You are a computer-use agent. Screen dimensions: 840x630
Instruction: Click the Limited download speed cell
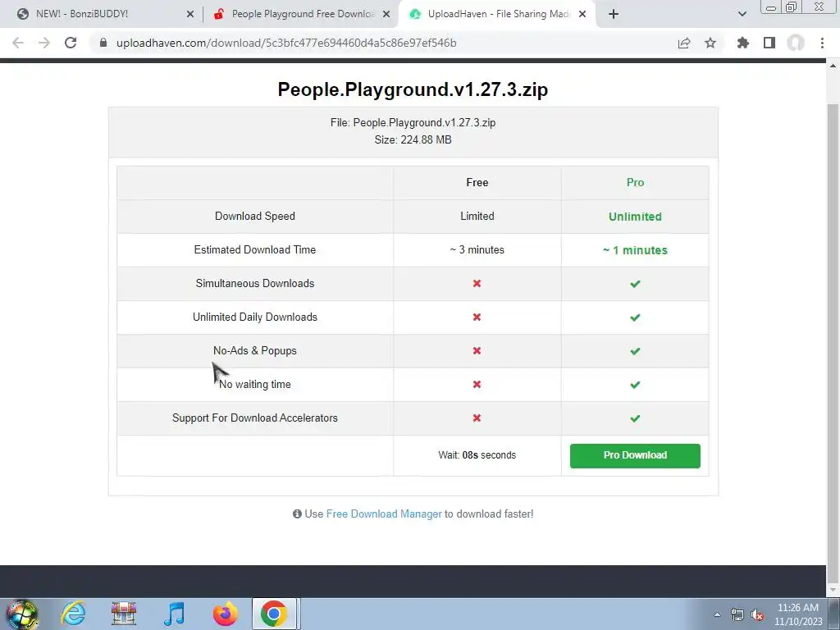477,216
